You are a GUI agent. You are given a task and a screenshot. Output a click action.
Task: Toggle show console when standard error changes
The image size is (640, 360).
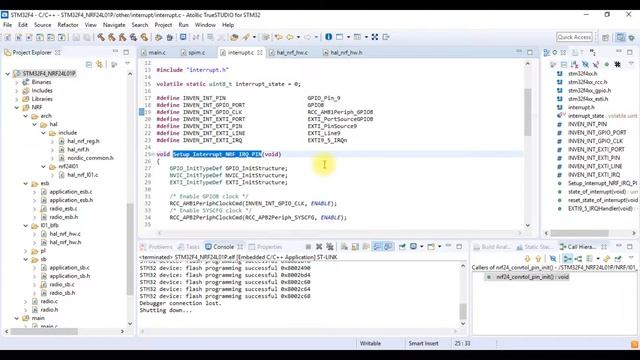(388, 247)
